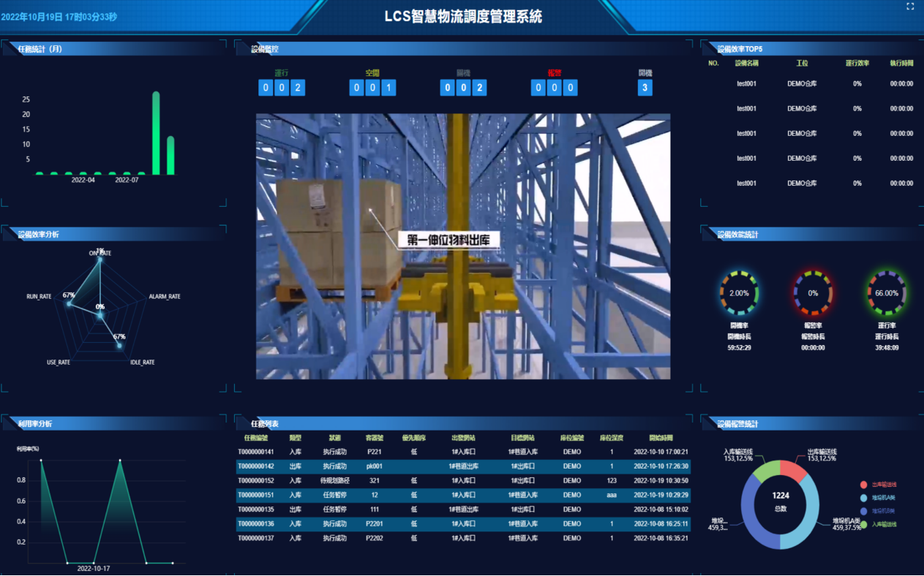Click the 報警 counter showing 000
The image size is (924, 576).
554,88
